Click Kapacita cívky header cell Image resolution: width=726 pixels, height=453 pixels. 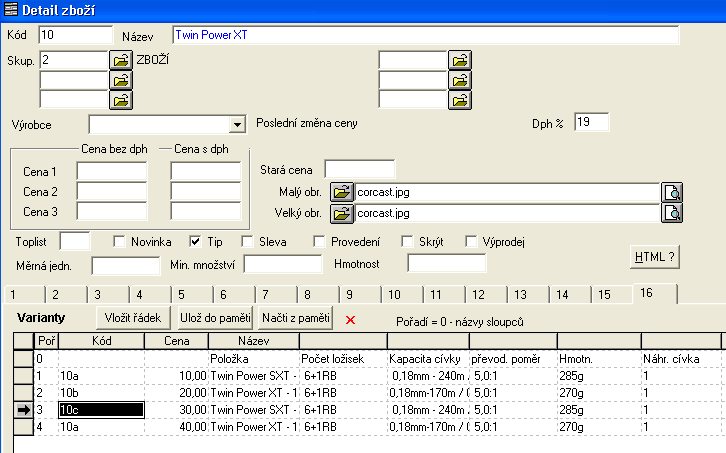[x=428, y=359]
